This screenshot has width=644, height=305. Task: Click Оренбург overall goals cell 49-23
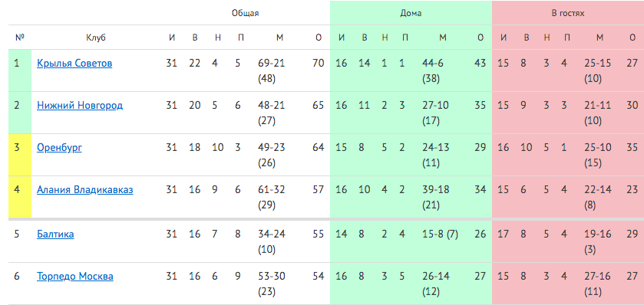pyautogui.click(x=272, y=155)
